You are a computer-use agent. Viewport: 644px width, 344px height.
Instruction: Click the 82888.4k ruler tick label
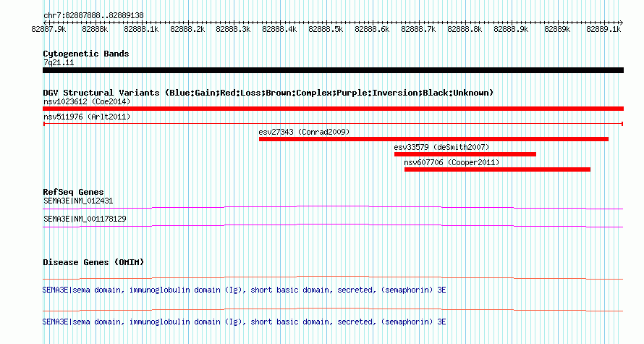click(x=280, y=29)
